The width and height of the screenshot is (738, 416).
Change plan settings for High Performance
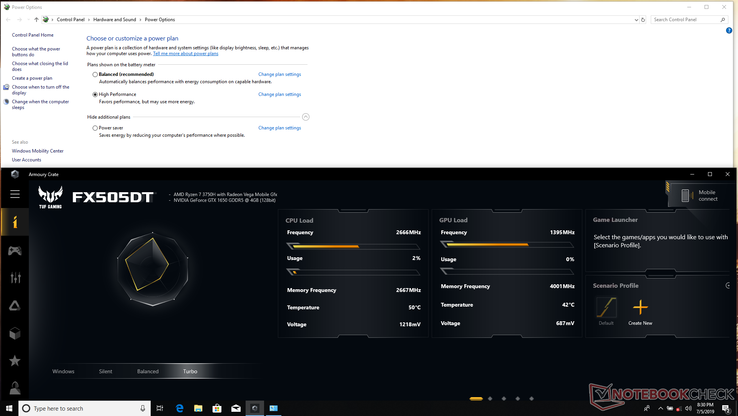[x=280, y=95]
